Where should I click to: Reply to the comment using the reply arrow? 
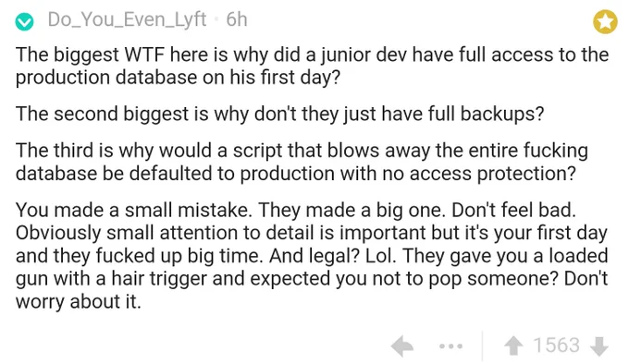point(402,346)
